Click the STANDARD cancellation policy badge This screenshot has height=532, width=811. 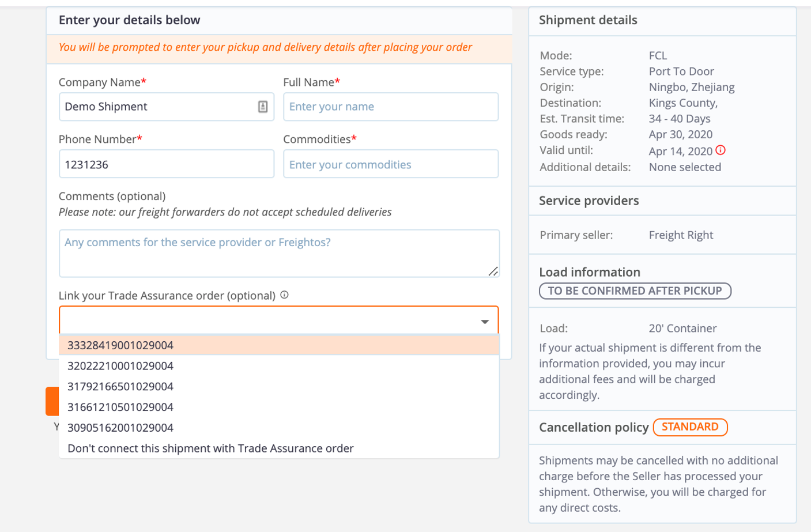click(690, 427)
